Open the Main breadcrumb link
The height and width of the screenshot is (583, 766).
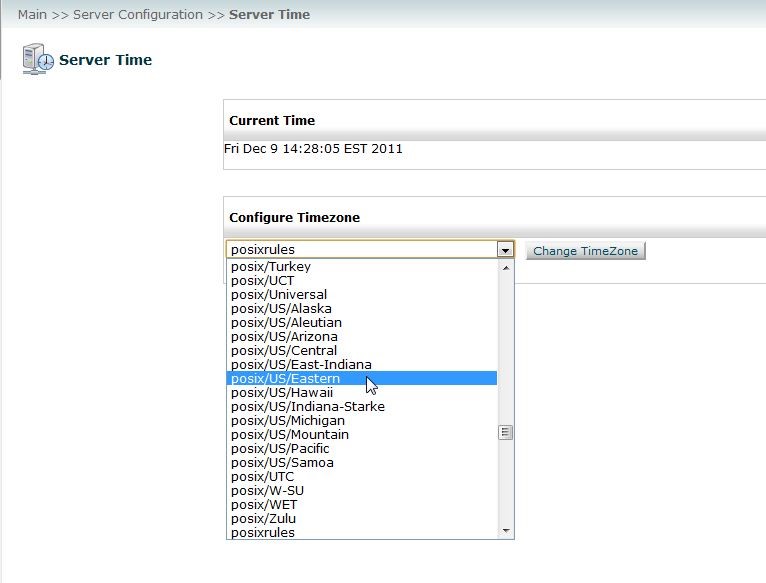[32, 15]
